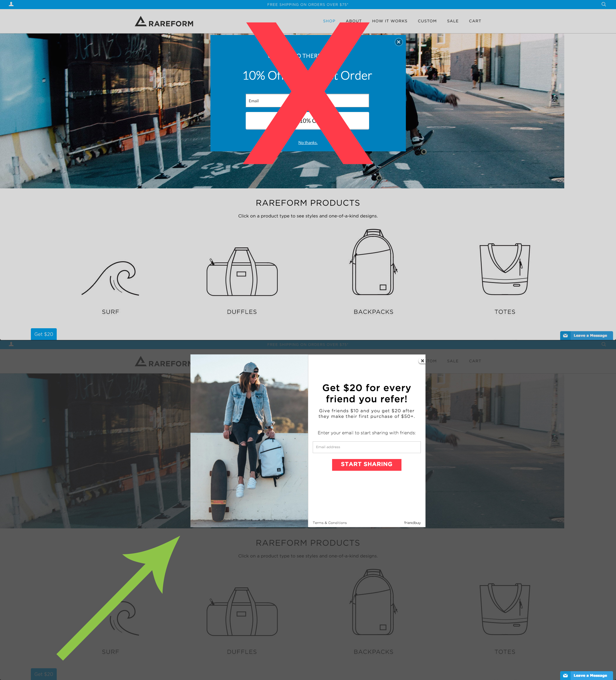Click Terms and Conditions link

click(330, 522)
